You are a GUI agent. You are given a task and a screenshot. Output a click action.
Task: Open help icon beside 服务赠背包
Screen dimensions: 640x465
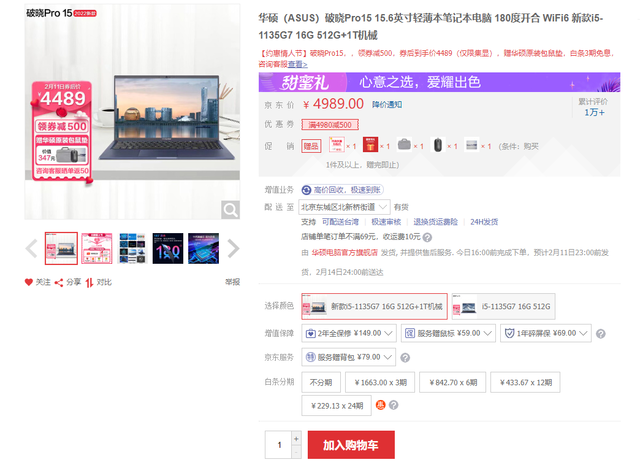tap(405, 358)
